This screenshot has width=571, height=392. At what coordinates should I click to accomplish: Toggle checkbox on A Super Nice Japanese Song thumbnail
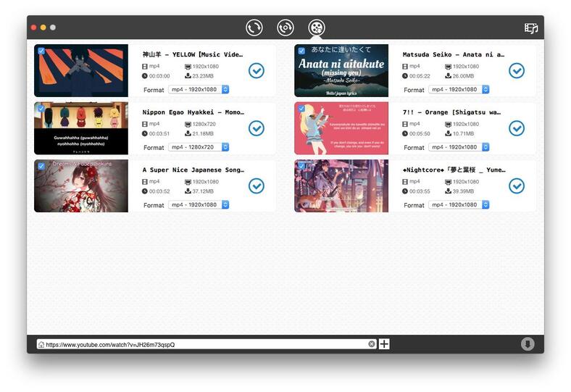tap(41, 166)
